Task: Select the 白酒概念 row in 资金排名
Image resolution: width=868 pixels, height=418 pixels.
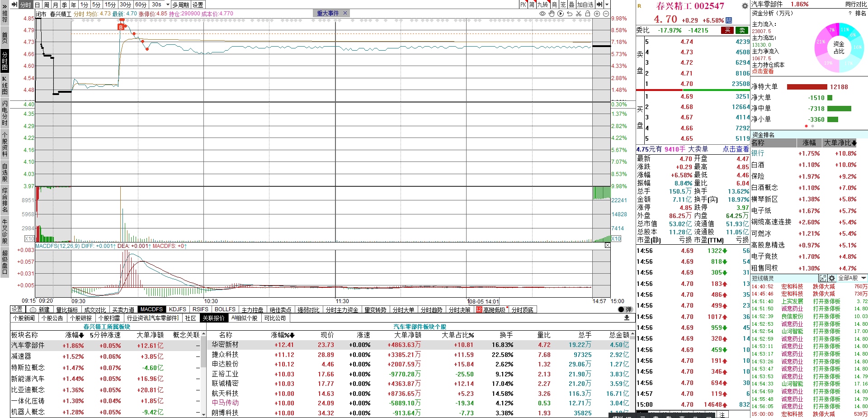Action: 805,187
